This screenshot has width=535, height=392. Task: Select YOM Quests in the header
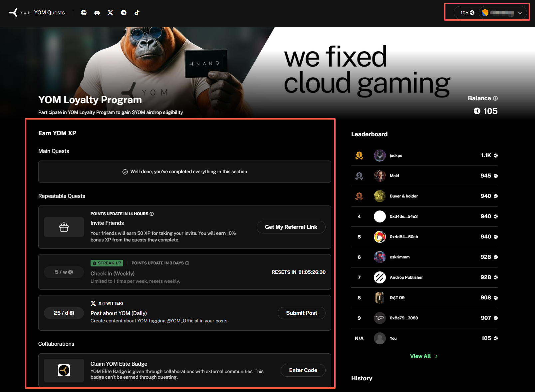(50, 13)
